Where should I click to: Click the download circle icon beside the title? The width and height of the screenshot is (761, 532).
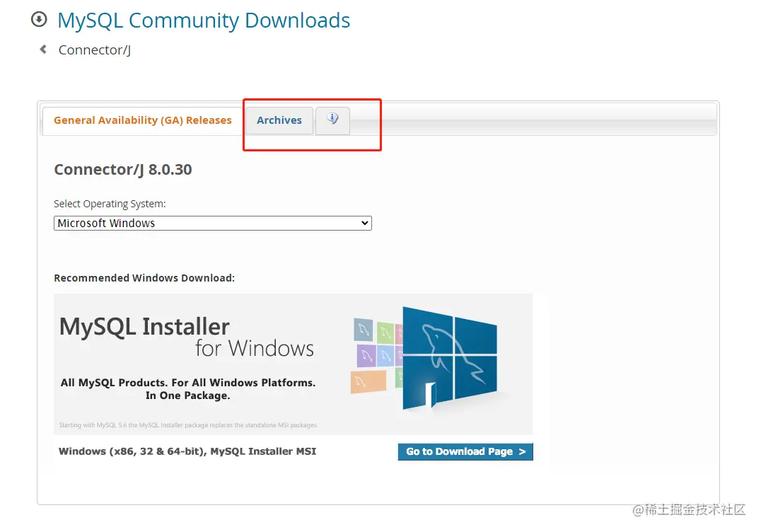coord(39,19)
